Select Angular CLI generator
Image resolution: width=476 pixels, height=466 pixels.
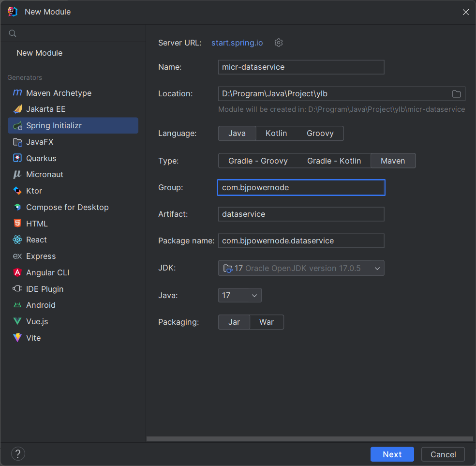point(73,272)
